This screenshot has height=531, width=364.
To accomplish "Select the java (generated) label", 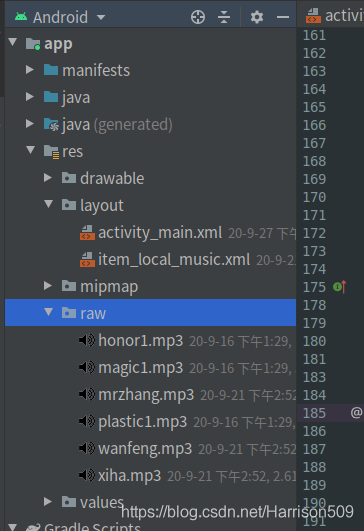I will (x=117, y=125).
